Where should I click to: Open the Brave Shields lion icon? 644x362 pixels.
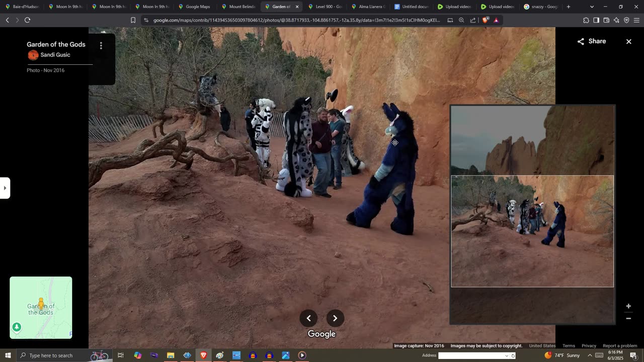(485, 20)
